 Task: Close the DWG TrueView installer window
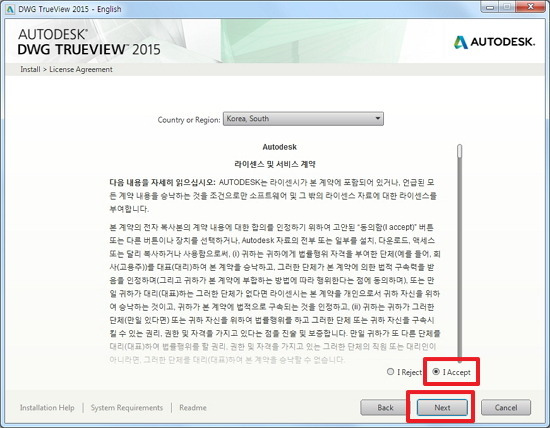[530, 7]
